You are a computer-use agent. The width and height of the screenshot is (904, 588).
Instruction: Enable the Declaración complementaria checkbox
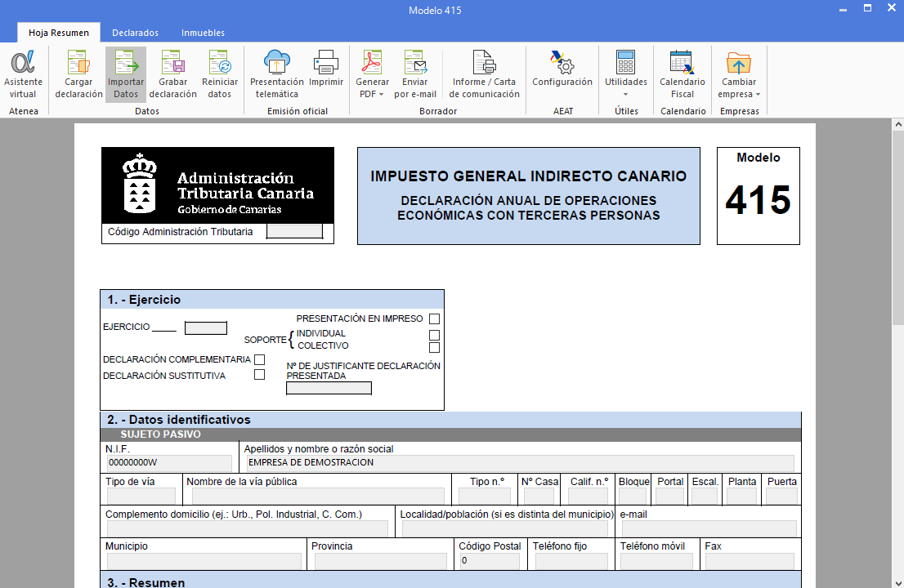260,360
